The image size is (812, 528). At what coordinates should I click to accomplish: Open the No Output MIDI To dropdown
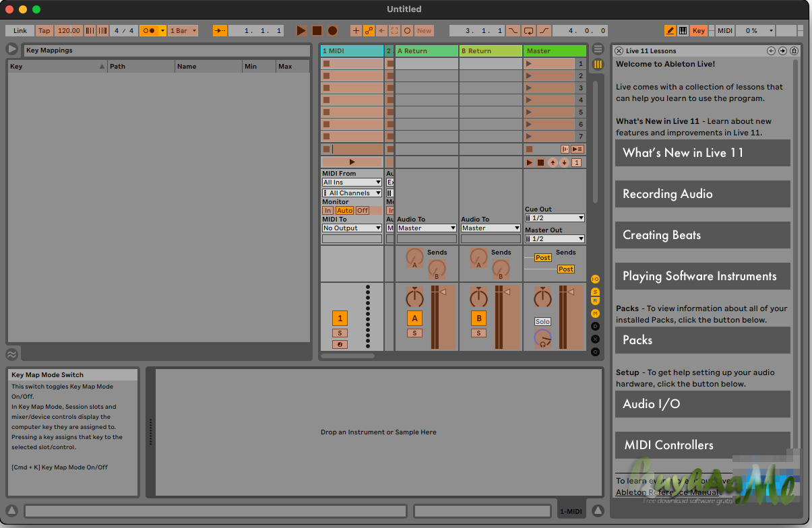pos(352,228)
